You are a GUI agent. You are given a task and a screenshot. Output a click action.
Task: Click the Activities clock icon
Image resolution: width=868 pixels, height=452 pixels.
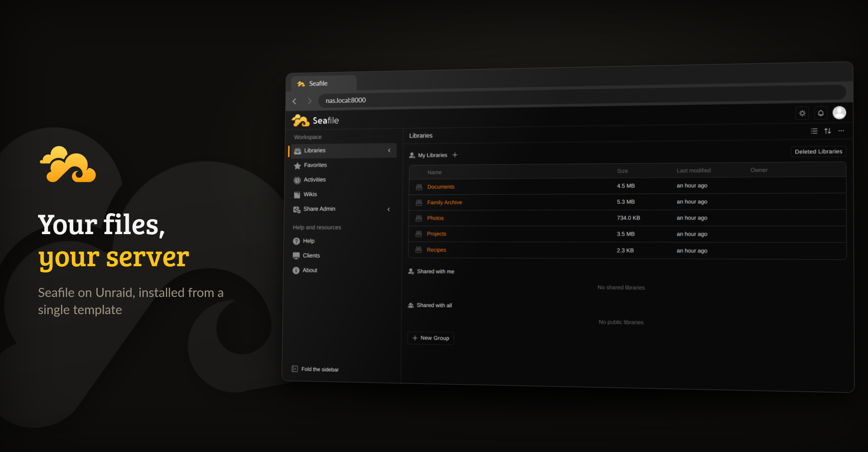(x=297, y=180)
